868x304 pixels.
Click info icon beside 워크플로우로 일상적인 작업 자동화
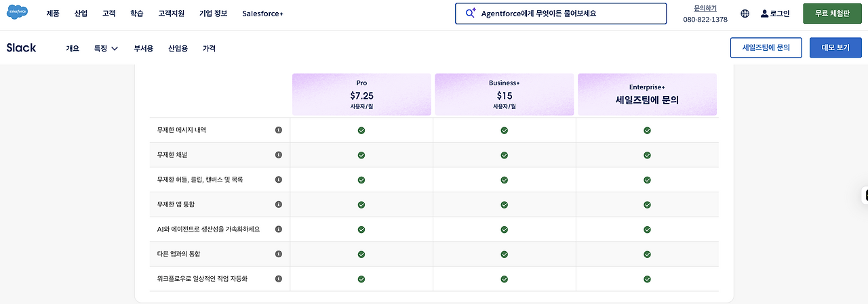coord(279,279)
